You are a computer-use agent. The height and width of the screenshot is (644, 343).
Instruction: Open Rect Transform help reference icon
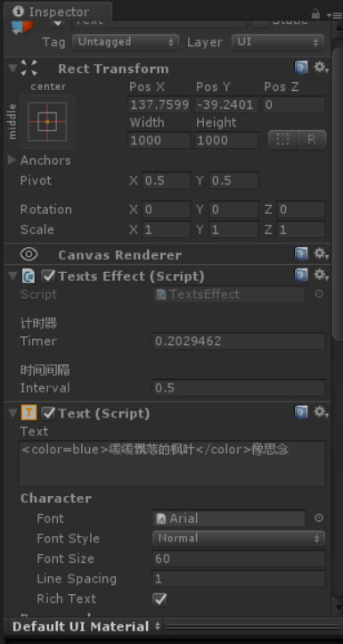coord(301,68)
